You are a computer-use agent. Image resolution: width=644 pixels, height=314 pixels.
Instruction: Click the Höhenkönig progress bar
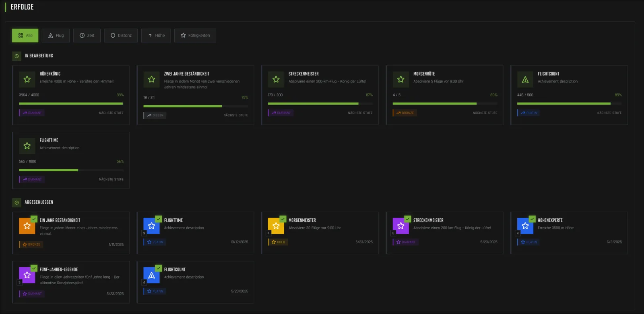click(71, 104)
